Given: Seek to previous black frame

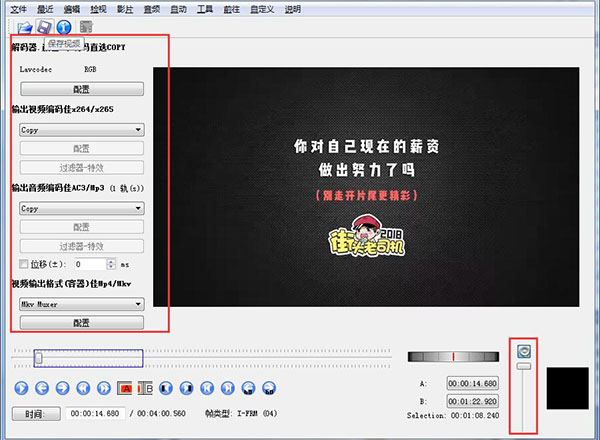Looking at the screenshot, I should pos(166,388).
